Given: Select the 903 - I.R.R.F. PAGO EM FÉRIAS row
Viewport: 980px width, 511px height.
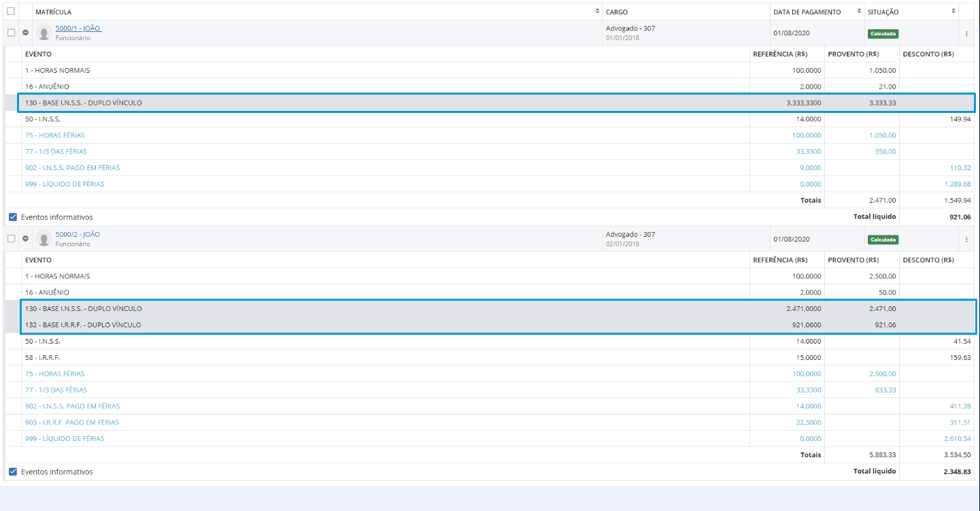Looking at the screenshot, I should [490, 423].
